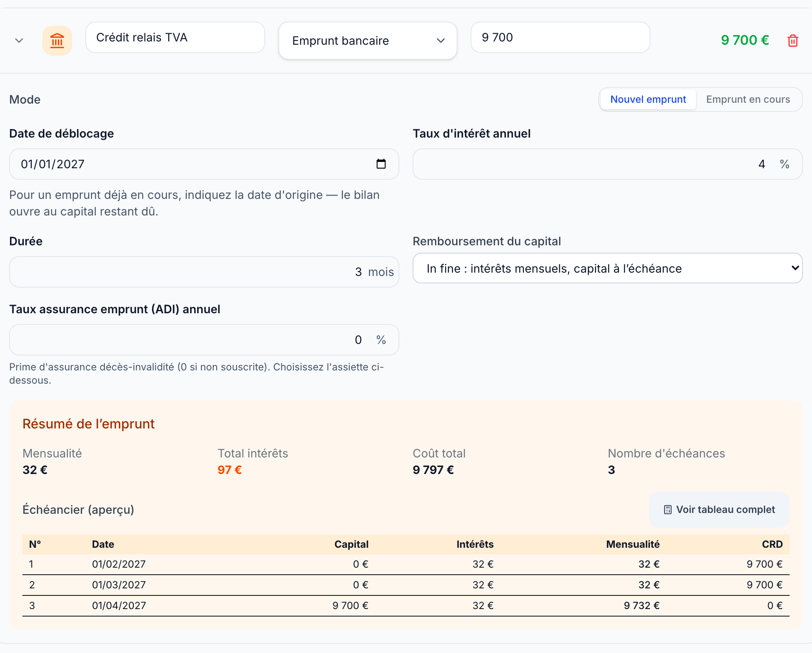This screenshot has height=653, width=812.
Task: Edit Taux d'intérêt annuel value
Action: click(608, 164)
